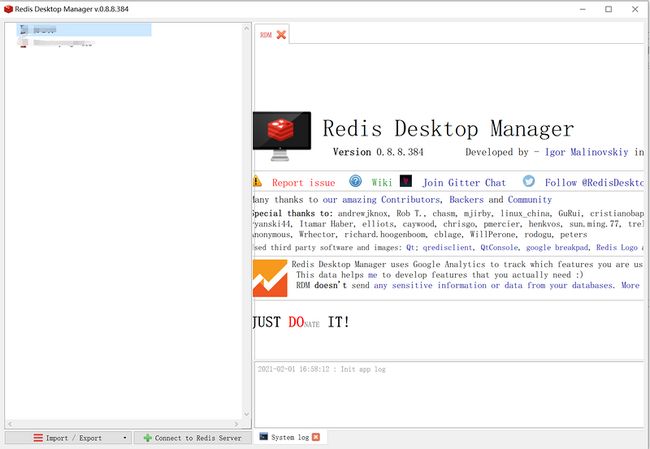Click the 'Redis Desktop Manager' heading text
This screenshot has width=650, height=449.
pos(448,128)
